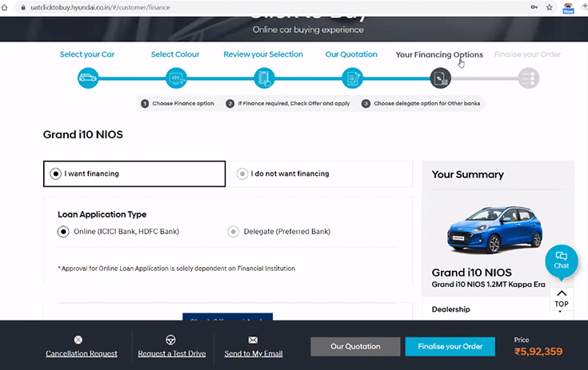
Task: Click If Finance required, Check Offer and apply hint
Action: [x=288, y=103]
